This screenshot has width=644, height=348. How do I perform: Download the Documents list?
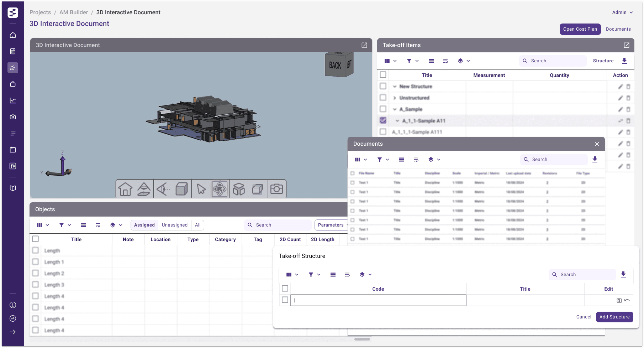pos(595,160)
